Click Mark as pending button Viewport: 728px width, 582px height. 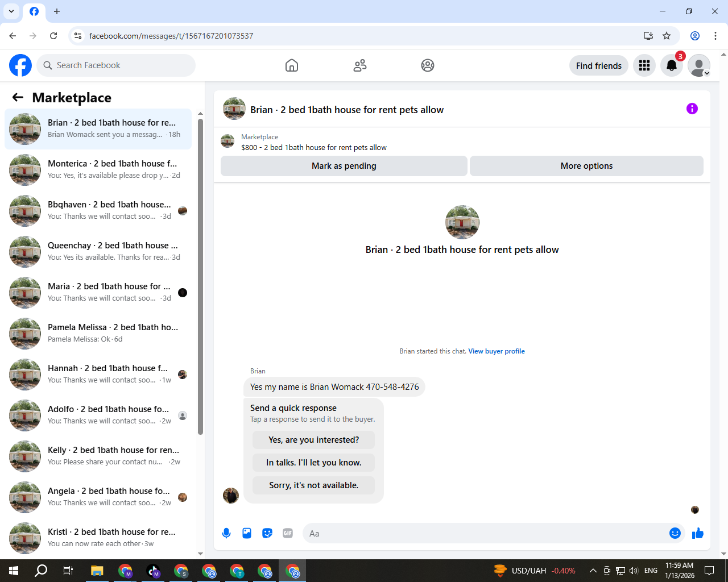point(344,166)
